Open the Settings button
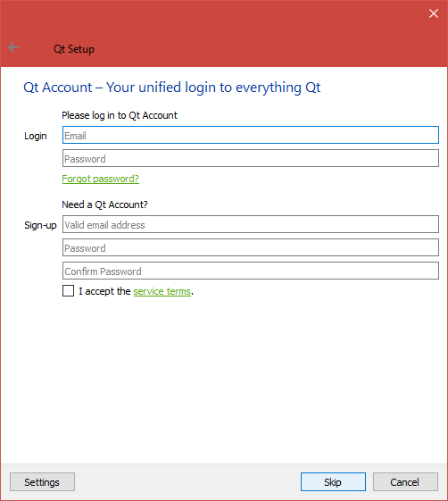 tap(42, 482)
